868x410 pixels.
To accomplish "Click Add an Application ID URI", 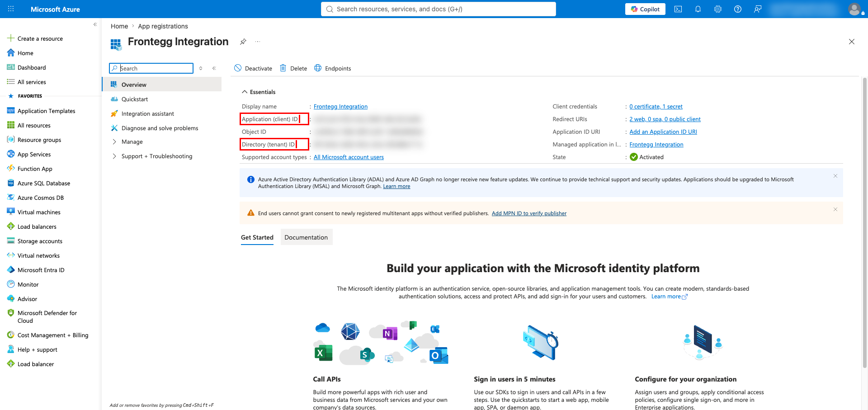I will (663, 132).
